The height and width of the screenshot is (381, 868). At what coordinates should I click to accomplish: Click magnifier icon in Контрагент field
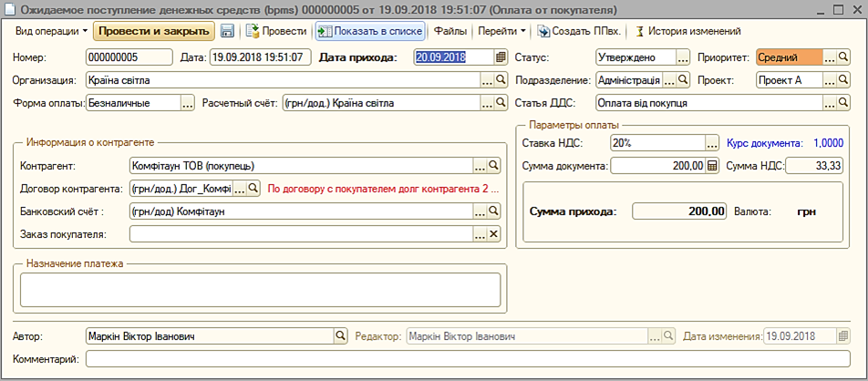point(494,166)
